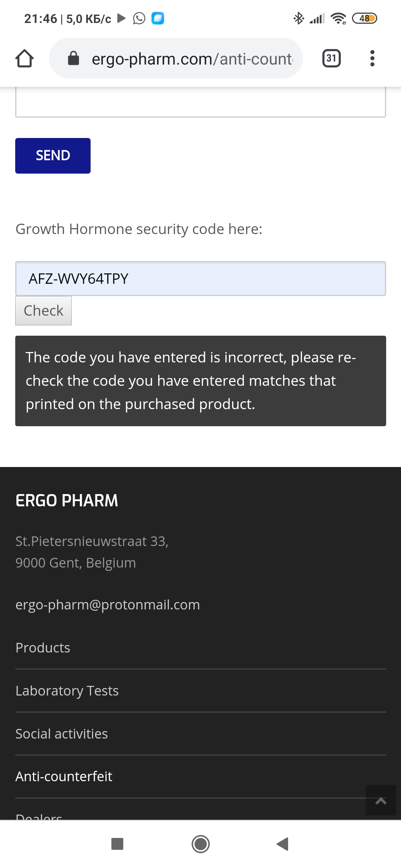Open the three-dot browser menu
401x868 pixels.
pyautogui.click(x=372, y=58)
